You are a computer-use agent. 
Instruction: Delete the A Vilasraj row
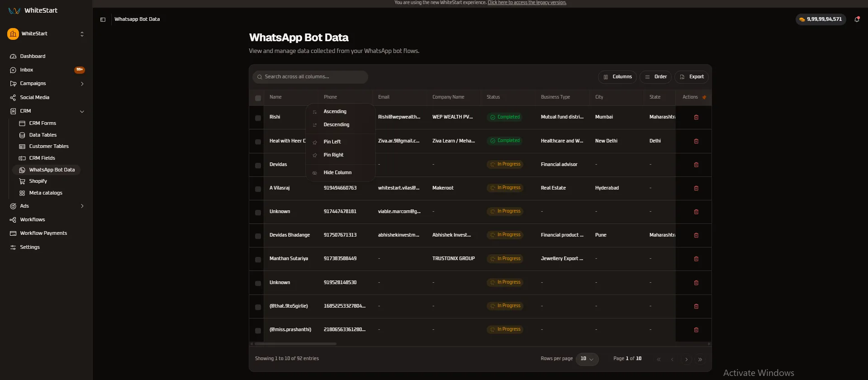pyautogui.click(x=696, y=188)
